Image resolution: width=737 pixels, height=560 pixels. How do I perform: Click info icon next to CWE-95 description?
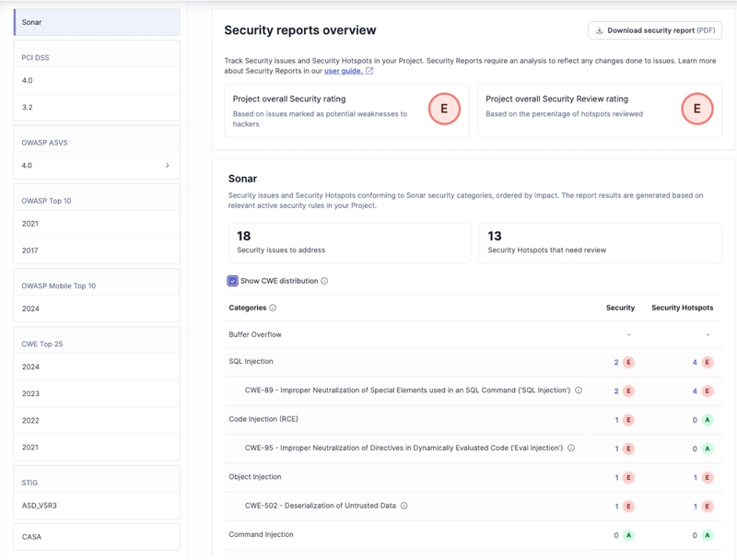point(571,449)
